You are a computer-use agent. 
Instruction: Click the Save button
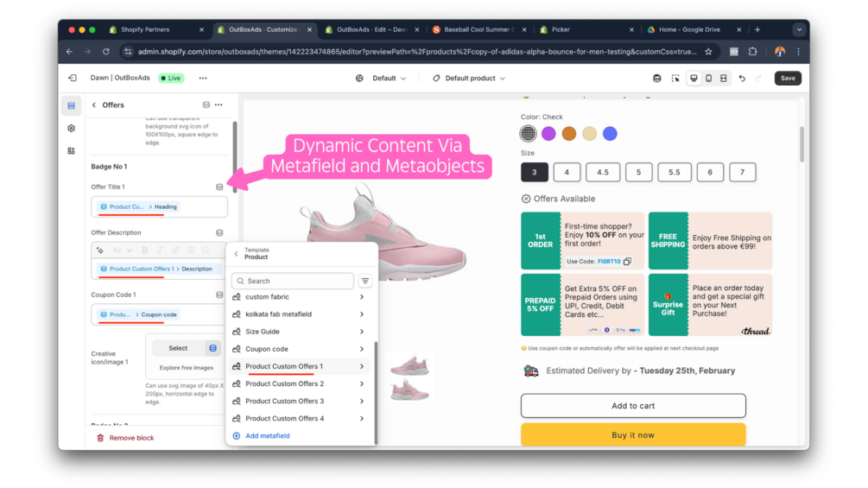coord(788,78)
